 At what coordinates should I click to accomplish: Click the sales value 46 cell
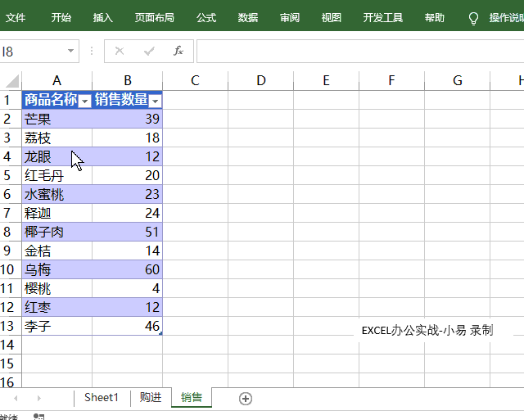[128, 326]
